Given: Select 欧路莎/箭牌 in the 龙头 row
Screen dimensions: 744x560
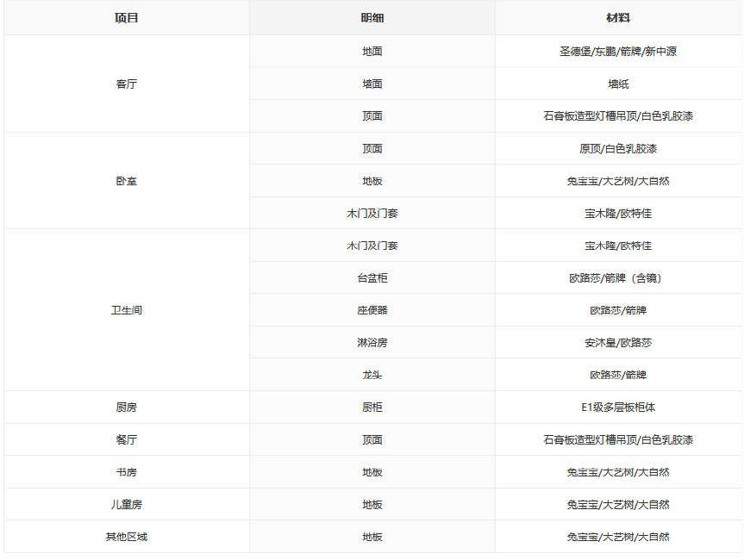Looking at the screenshot, I should pyautogui.click(x=618, y=375).
